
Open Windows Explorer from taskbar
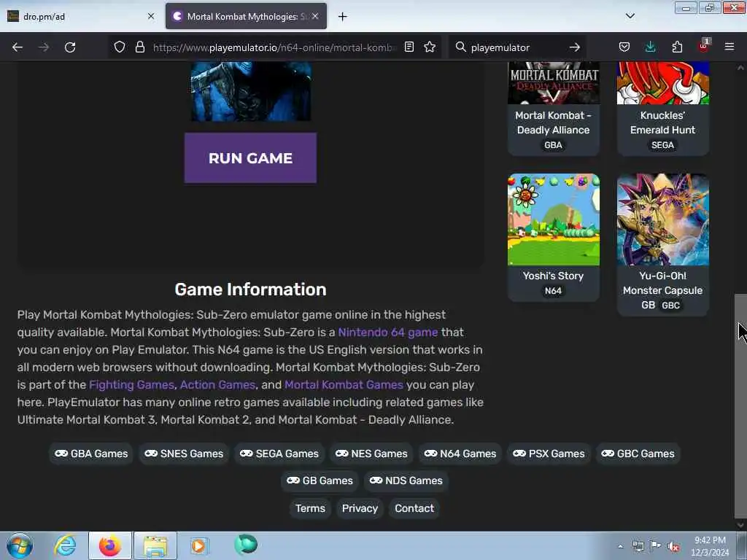pos(155,545)
